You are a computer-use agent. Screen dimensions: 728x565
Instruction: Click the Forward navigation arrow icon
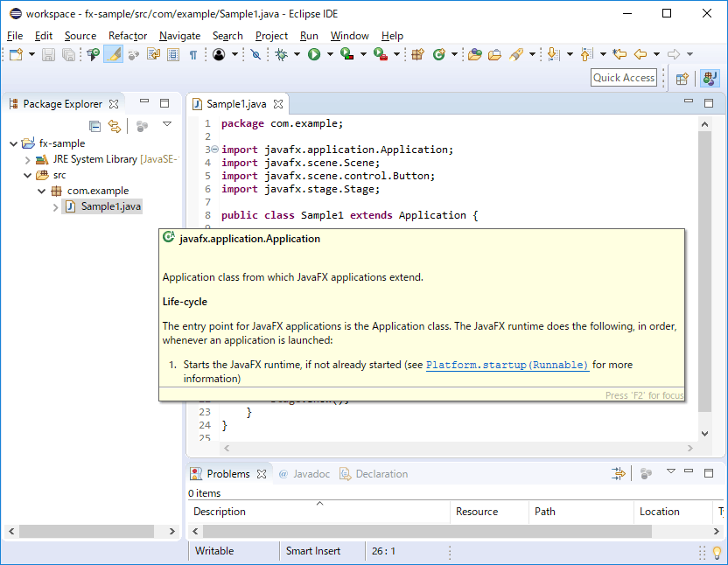(x=674, y=54)
